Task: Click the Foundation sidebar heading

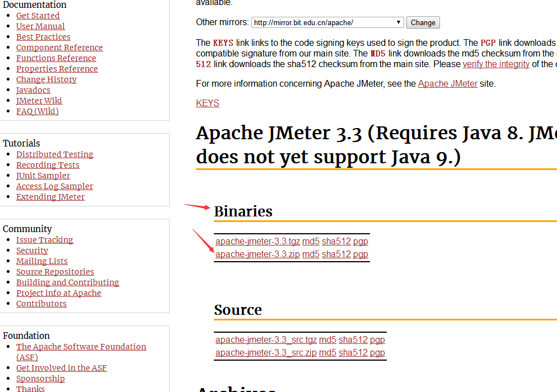Action: (26, 336)
